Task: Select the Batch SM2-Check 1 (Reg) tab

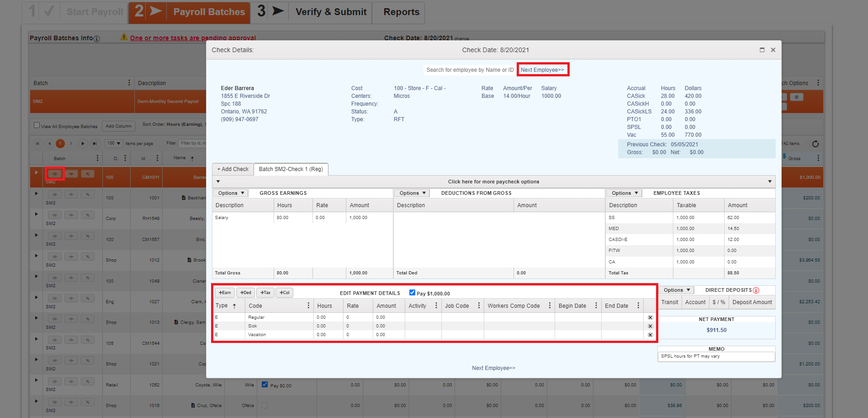Action: (291, 169)
